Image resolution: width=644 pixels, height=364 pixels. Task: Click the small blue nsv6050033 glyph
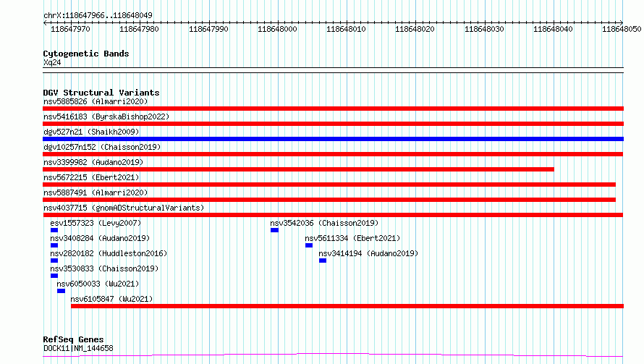(62, 291)
